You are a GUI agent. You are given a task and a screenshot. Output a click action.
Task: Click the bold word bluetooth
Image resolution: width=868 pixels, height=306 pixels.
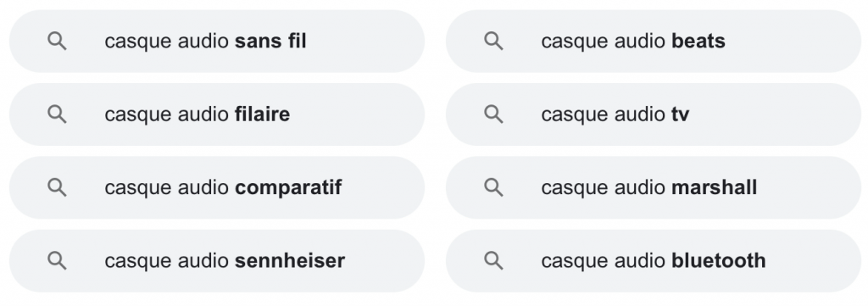pyautogui.click(x=719, y=260)
